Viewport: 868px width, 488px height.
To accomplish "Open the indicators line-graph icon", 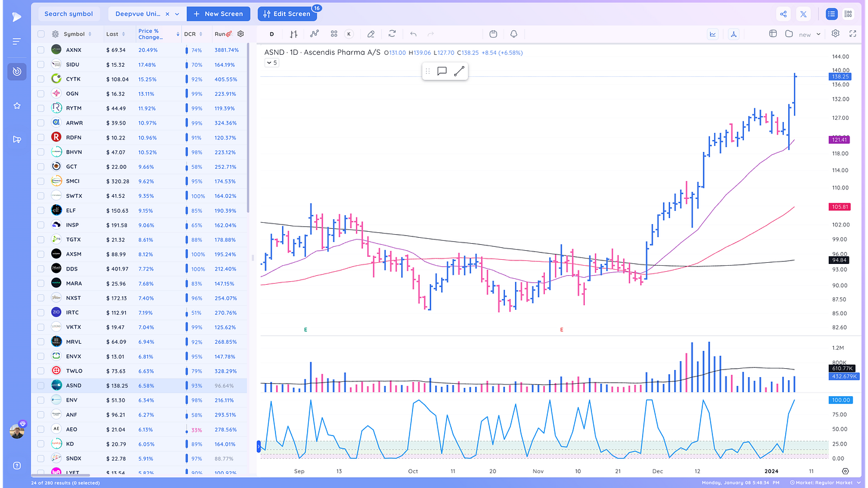I will pos(314,34).
